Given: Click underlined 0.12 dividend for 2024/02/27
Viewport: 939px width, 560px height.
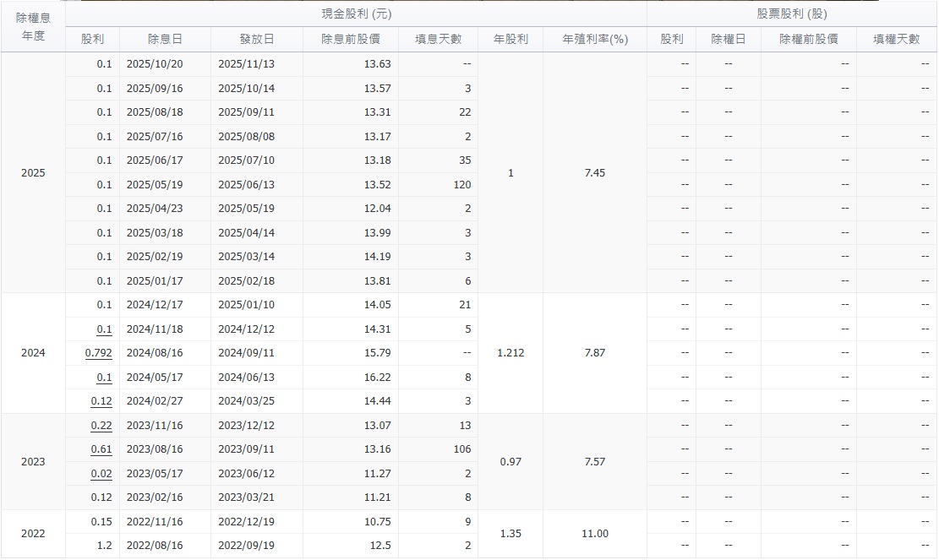Looking at the screenshot, I should coord(101,401).
